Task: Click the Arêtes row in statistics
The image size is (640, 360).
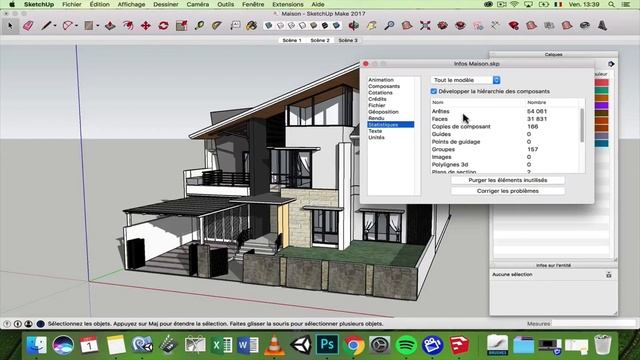Action: [505, 111]
